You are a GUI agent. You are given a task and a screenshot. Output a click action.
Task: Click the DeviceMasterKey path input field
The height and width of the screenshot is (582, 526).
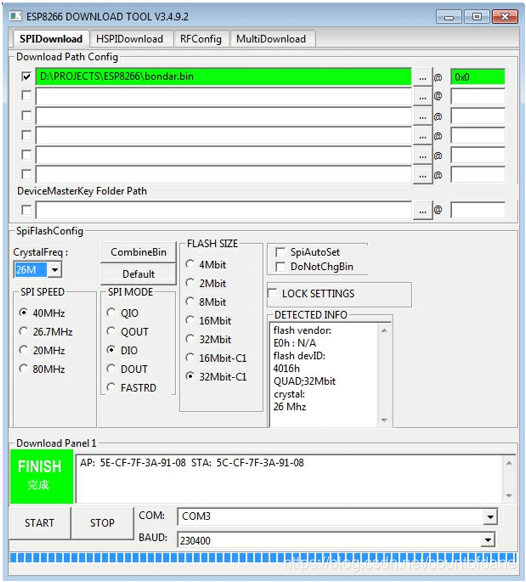(x=223, y=210)
